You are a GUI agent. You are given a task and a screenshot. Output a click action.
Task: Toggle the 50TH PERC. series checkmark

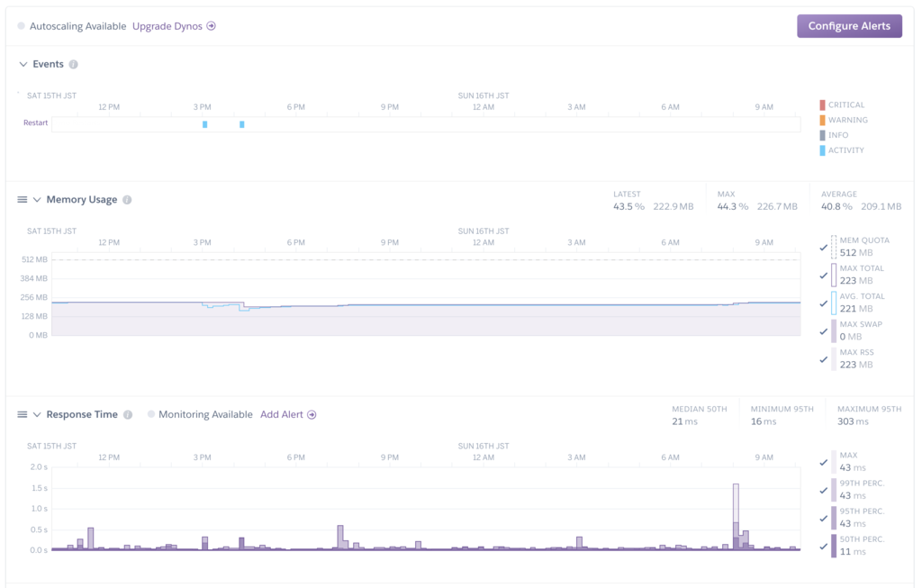point(823,547)
